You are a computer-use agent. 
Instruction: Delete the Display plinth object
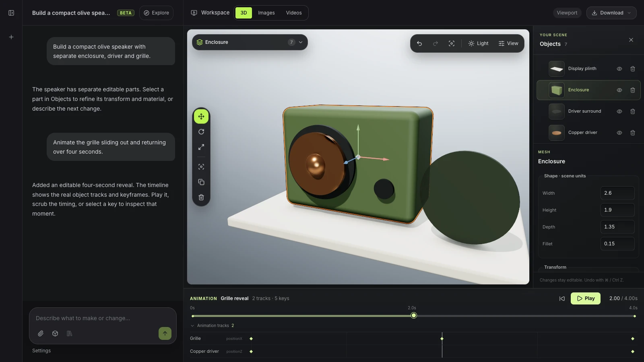[x=633, y=69]
